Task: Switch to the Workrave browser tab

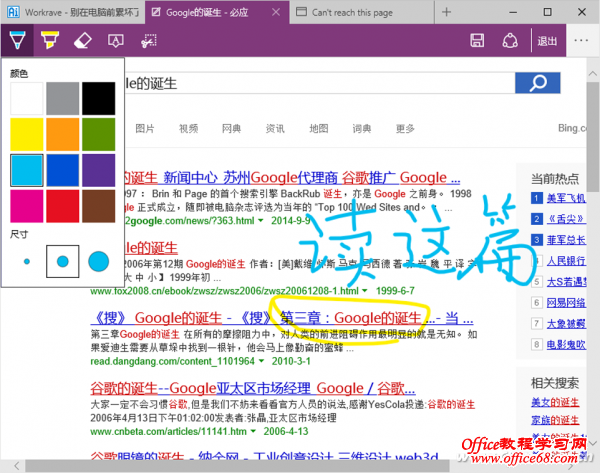Action: click(x=72, y=13)
